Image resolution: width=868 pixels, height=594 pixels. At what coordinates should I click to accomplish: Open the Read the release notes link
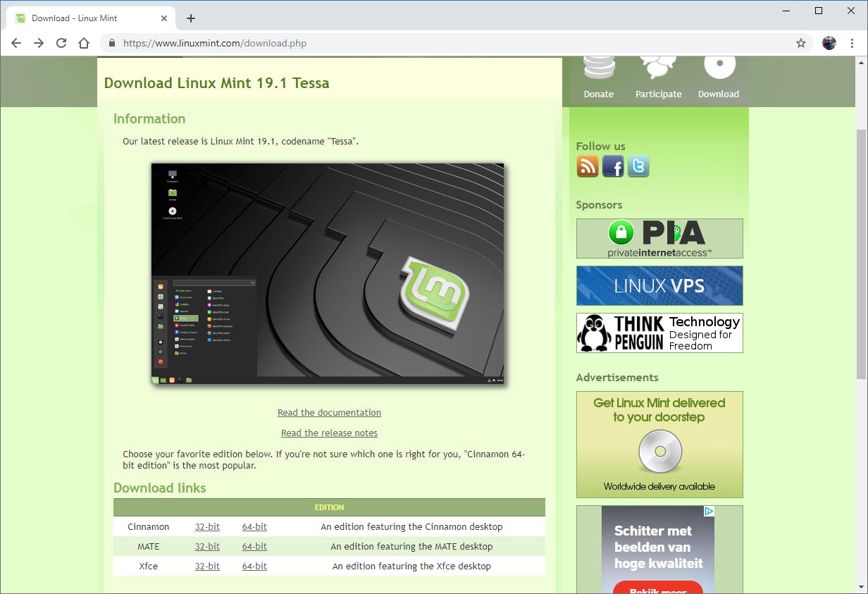coord(329,433)
